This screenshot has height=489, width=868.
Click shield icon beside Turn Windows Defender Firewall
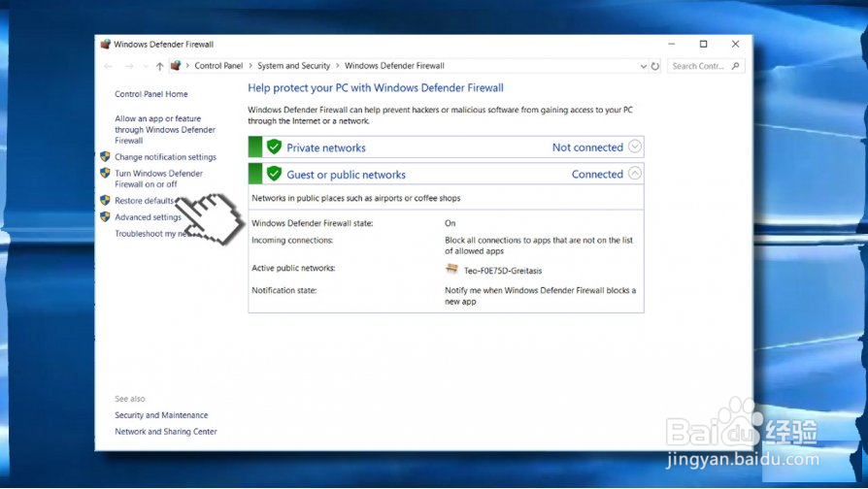(105, 173)
